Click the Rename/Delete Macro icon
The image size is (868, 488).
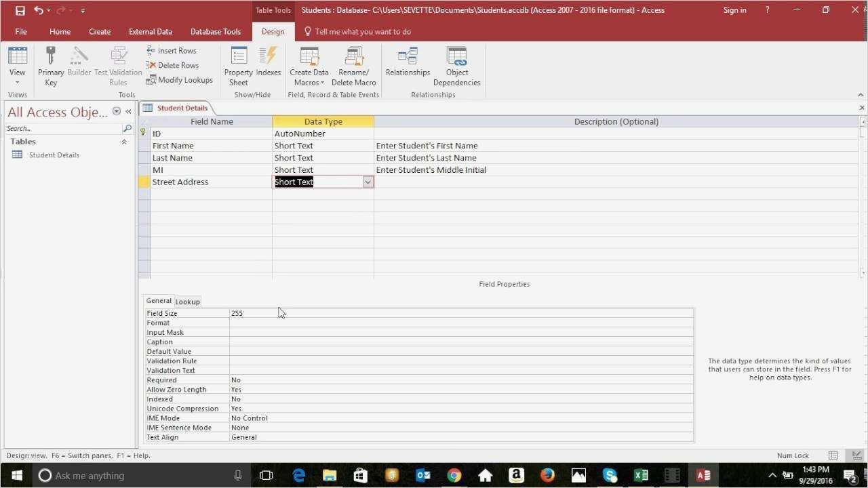353,64
